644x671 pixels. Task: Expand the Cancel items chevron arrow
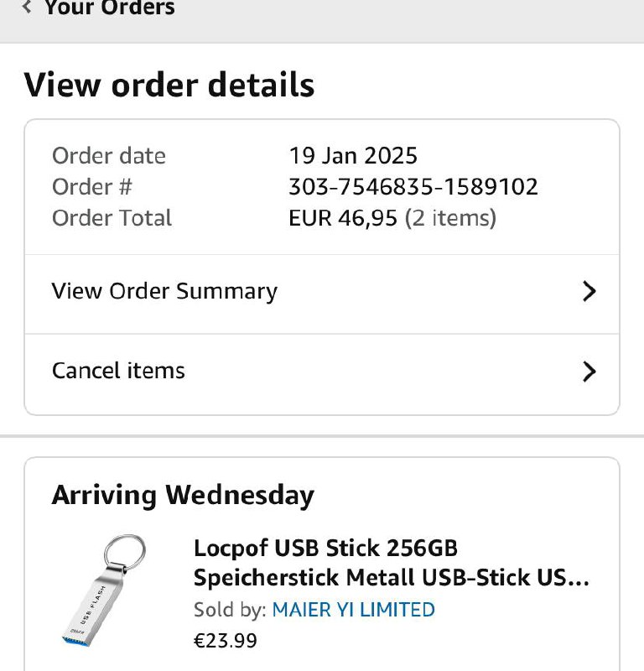tap(589, 371)
